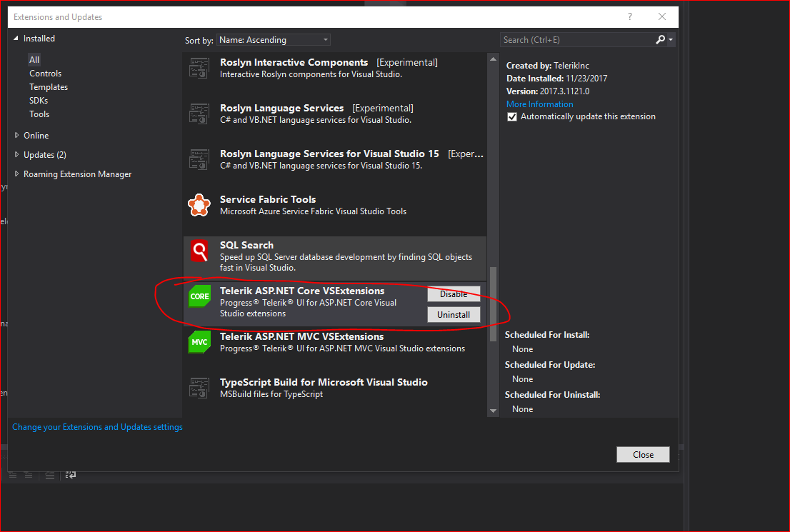Click the Close button
The image size is (790, 532).
pos(643,454)
